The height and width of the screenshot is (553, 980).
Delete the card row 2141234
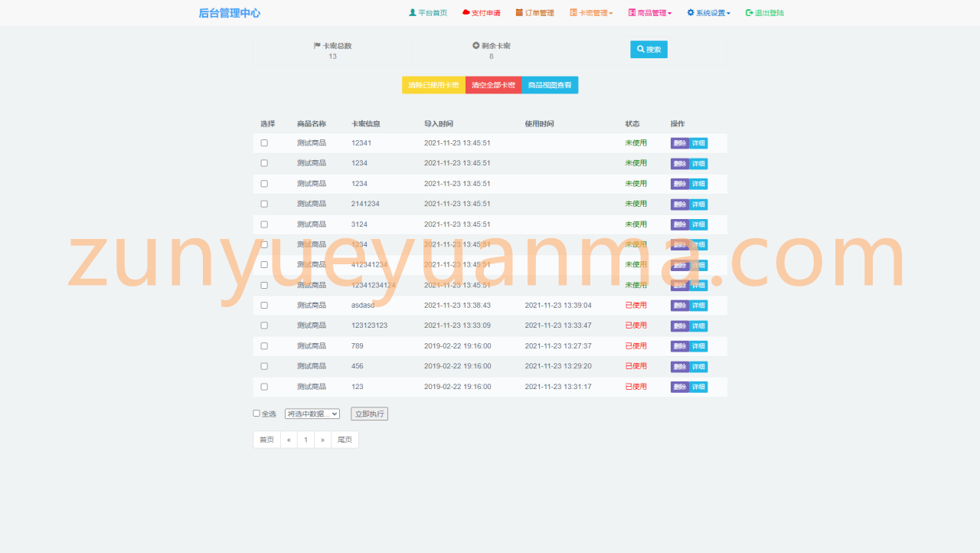(x=680, y=205)
